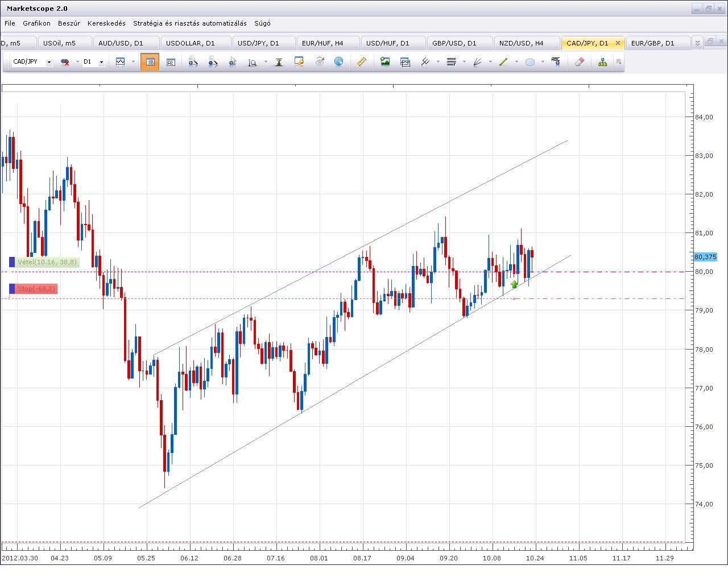This screenshot has height=582, width=728.
Task: Switch to the EUR/HUF, H4 tab
Action: 328,43
